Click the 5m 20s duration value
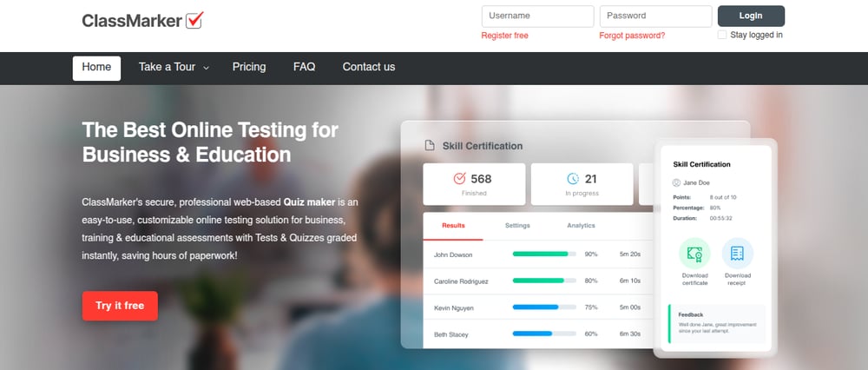868x370 pixels. 630,254
